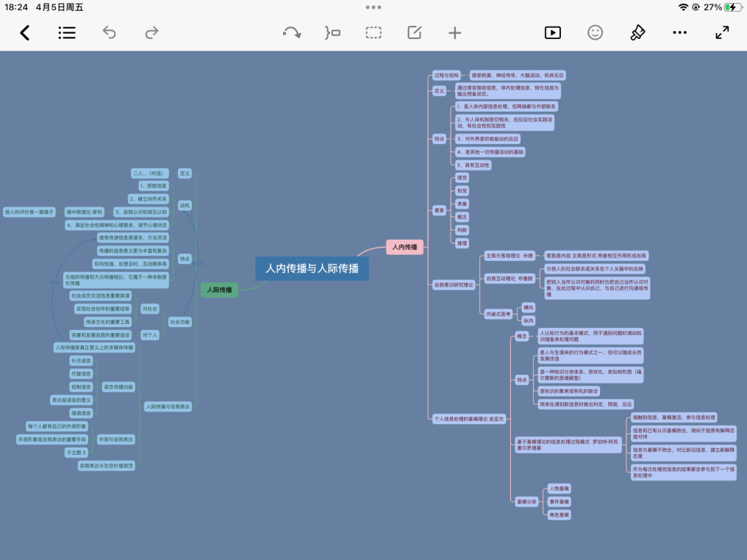The height and width of the screenshot is (560, 747).
Task: Select the 动机 node
Action: tap(185, 206)
